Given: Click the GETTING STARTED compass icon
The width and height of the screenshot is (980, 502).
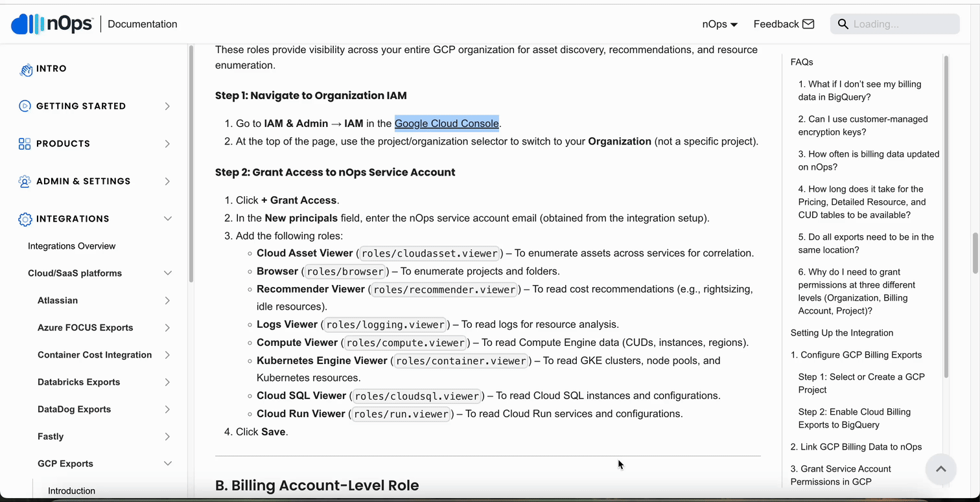Looking at the screenshot, I should click(25, 106).
